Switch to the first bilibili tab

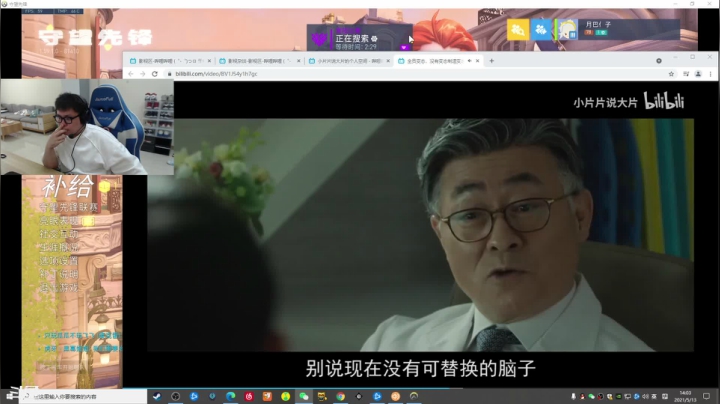click(169, 61)
